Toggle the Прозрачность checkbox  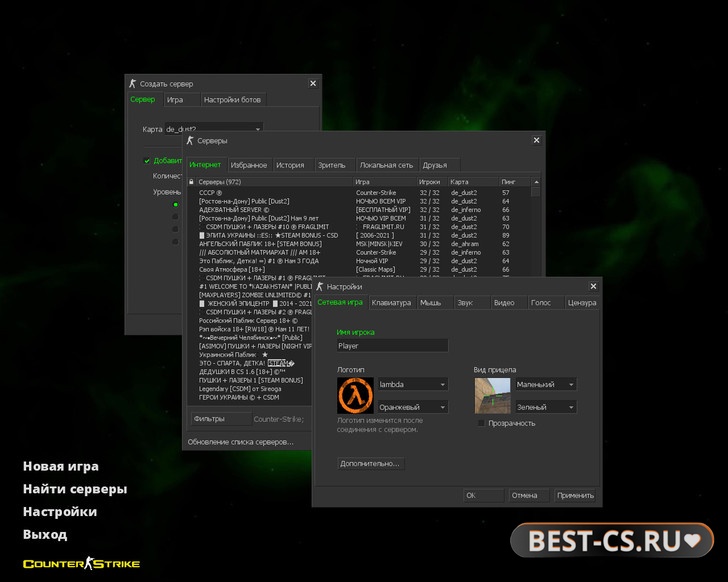click(481, 423)
